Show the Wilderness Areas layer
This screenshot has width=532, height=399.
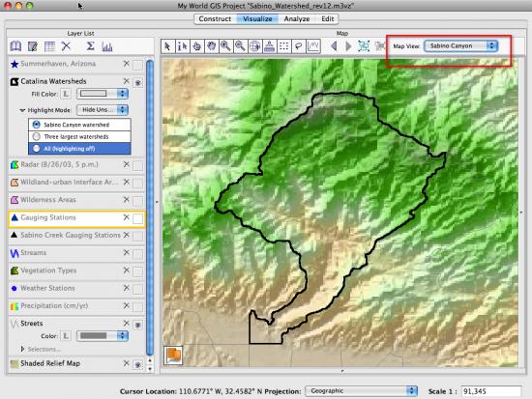137,201
